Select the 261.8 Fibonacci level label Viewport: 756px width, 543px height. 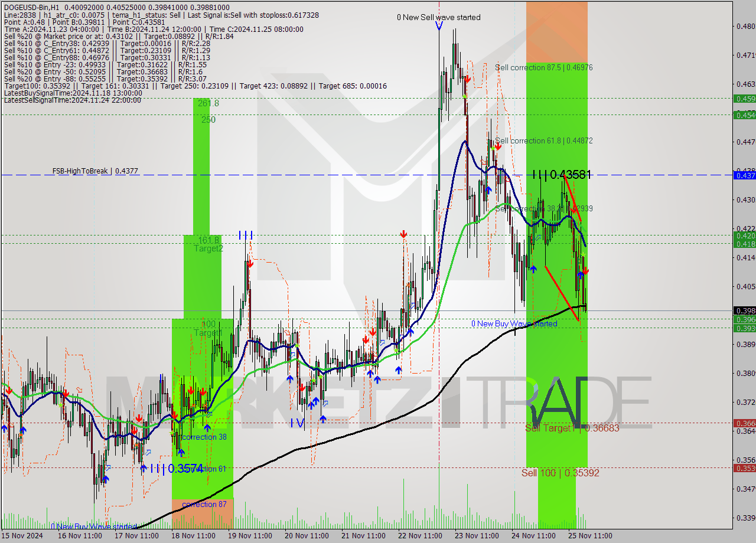208,103
